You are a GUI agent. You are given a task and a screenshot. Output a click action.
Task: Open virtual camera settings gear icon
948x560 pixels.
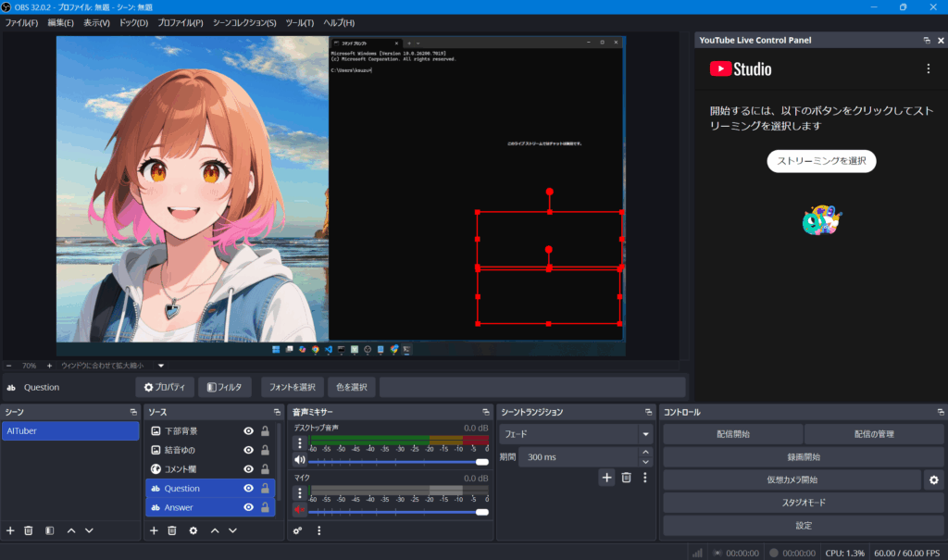tap(934, 479)
